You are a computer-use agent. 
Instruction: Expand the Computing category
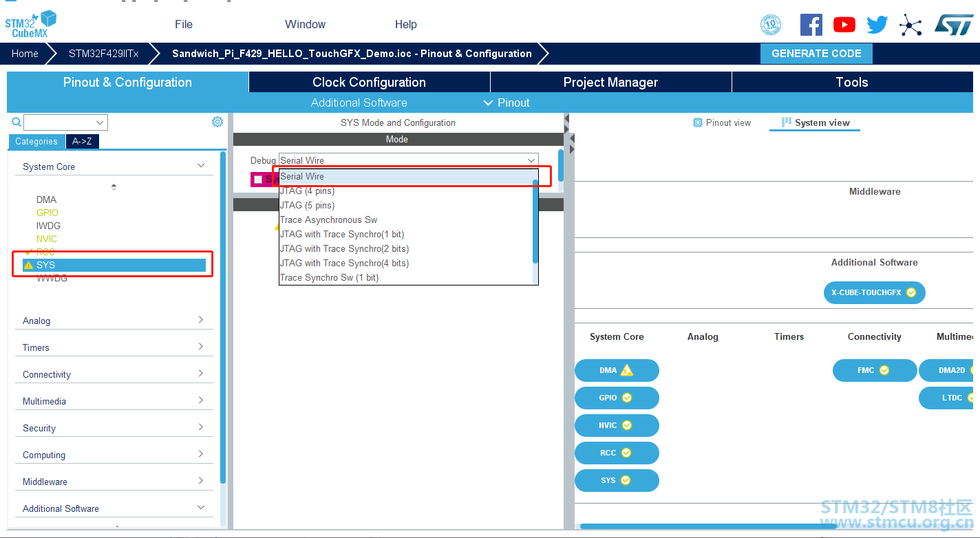click(x=201, y=454)
